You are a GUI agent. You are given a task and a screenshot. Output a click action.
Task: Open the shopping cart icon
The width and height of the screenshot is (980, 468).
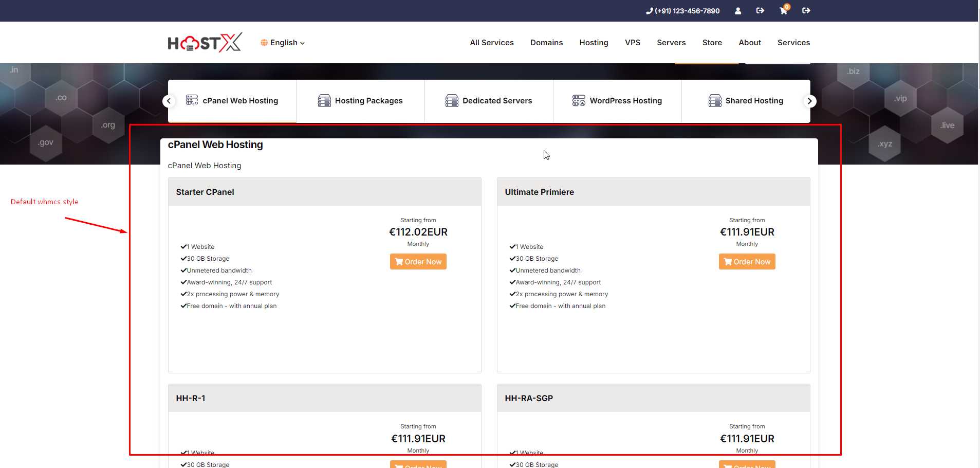(783, 11)
